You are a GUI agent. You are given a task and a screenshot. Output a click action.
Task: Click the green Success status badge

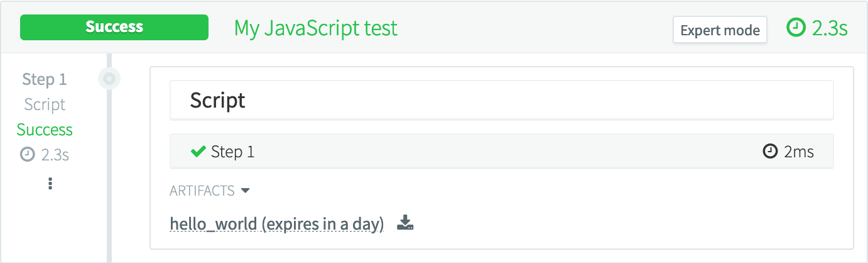click(114, 28)
